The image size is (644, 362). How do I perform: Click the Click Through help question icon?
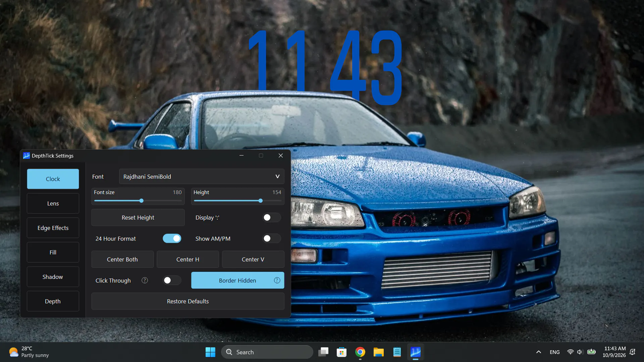pyautogui.click(x=145, y=280)
